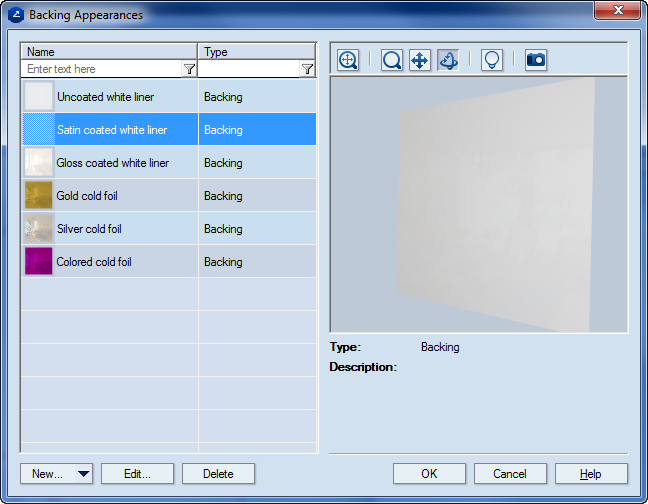
Task: Open the Name column filter icon
Action: 189,69
